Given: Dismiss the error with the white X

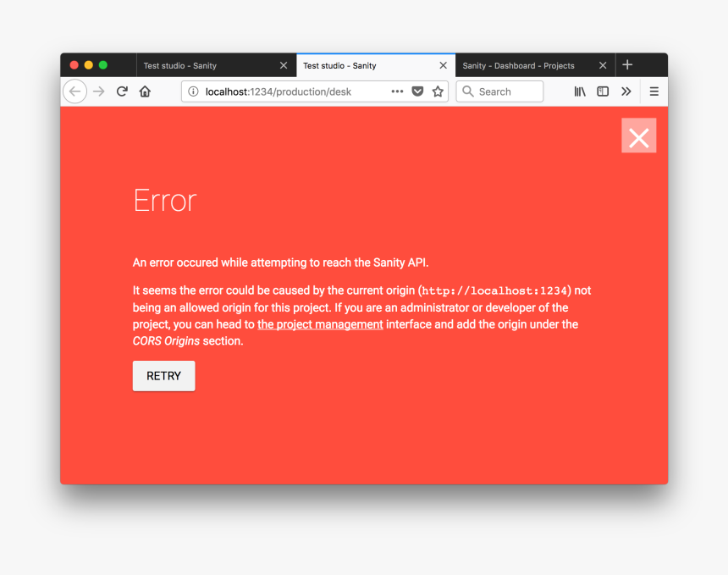Looking at the screenshot, I should pyautogui.click(x=639, y=135).
